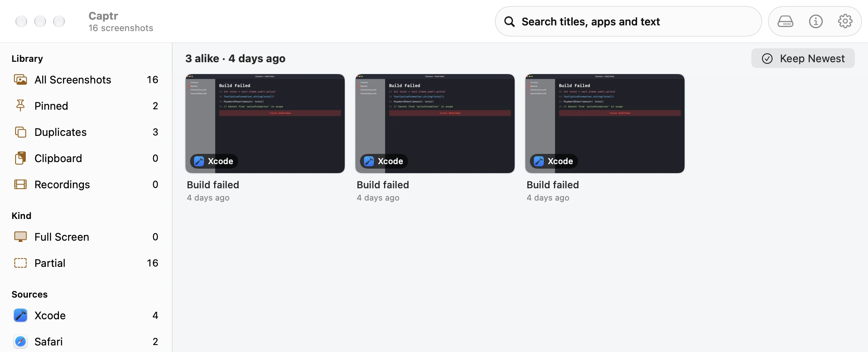This screenshot has width=868, height=352.
Task: Open the Clipboard section
Action: tap(86, 158)
